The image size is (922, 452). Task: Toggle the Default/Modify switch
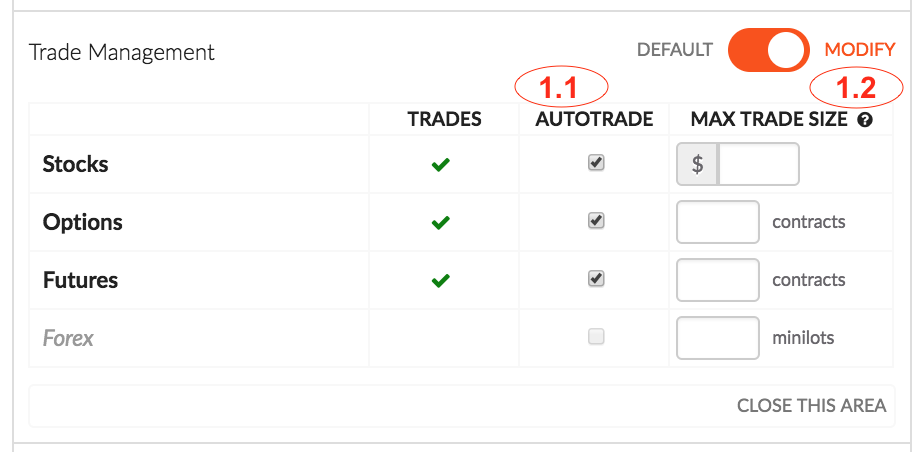[769, 50]
